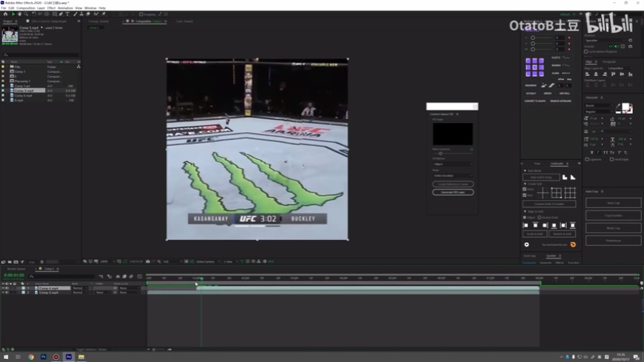Click the frame blending icon in timeline

coord(124,277)
